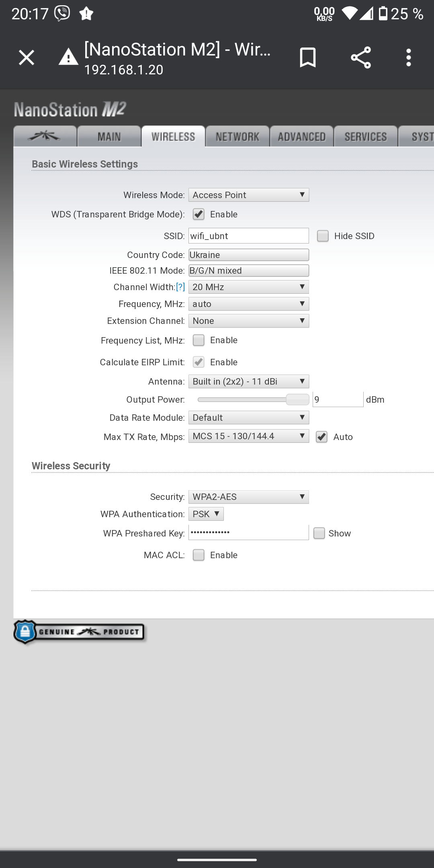This screenshot has width=434, height=868.
Task: Tap the Basic Wireless Settings heading
Action: click(85, 164)
